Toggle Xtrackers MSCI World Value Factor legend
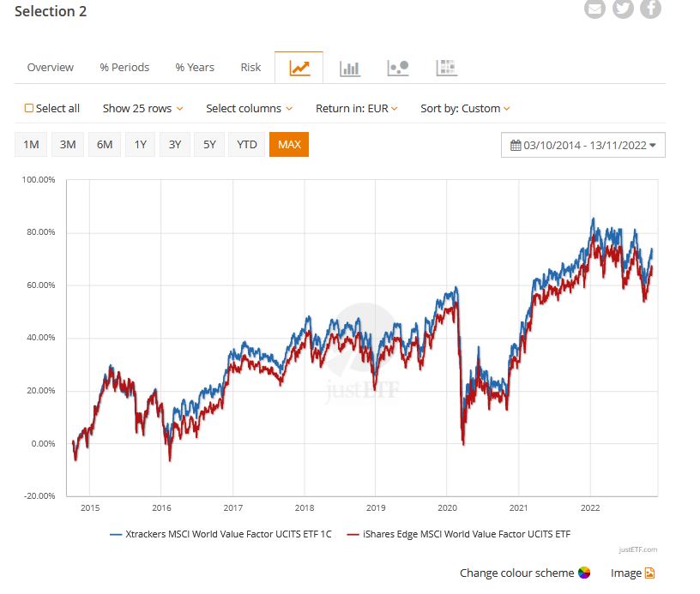The height and width of the screenshot is (594, 700). tap(220, 534)
